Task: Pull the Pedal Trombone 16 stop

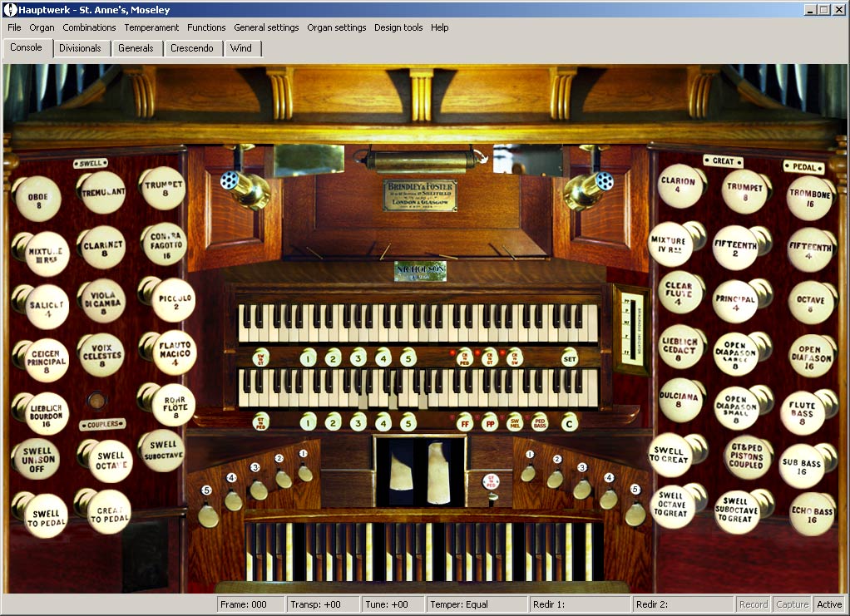Action: 809,198
